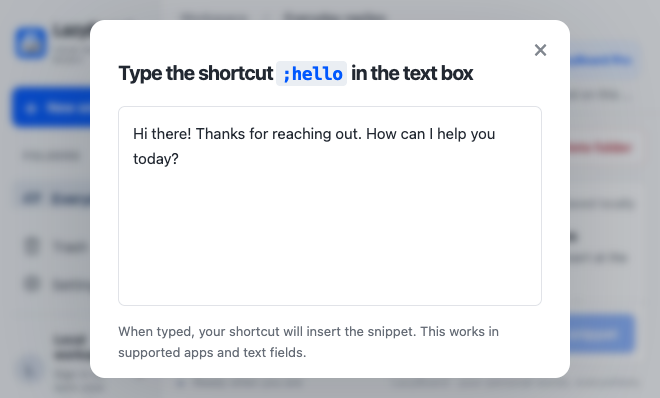This screenshot has width=660, height=398.
Task: Click the light blue top-right button
Action: 604,60
